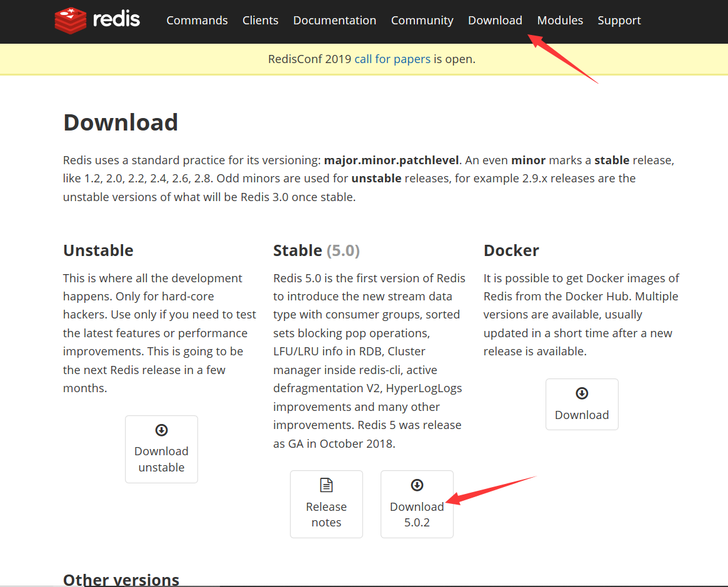Click the download arrow icon above 'Download 5.0.2'
728x587 pixels.
pos(417,485)
